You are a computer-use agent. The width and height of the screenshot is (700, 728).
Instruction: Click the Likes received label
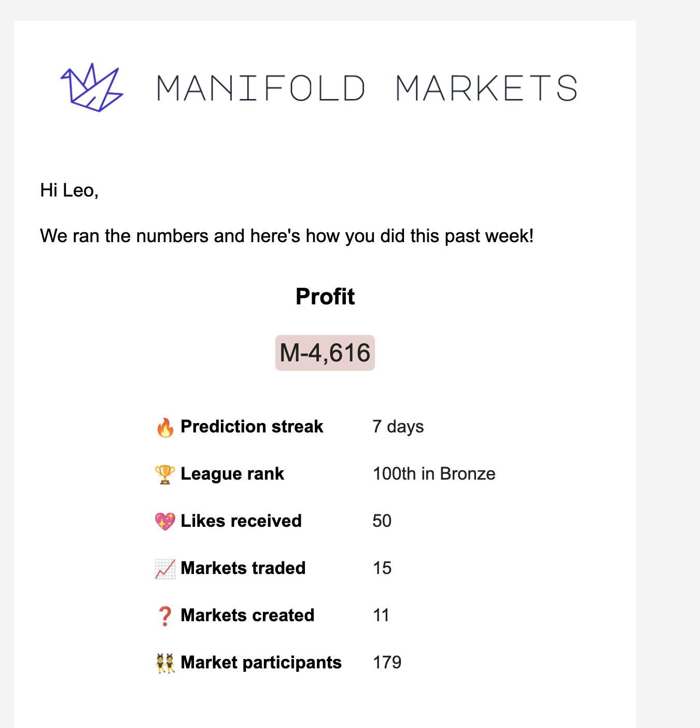pyautogui.click(x=241, y=521)
